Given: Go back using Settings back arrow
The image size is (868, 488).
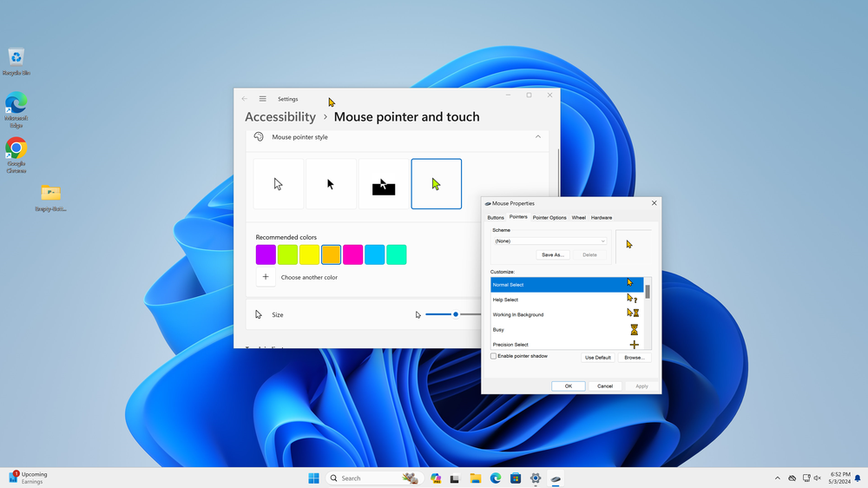Looking at the screenshot, I should pos(245,99).
